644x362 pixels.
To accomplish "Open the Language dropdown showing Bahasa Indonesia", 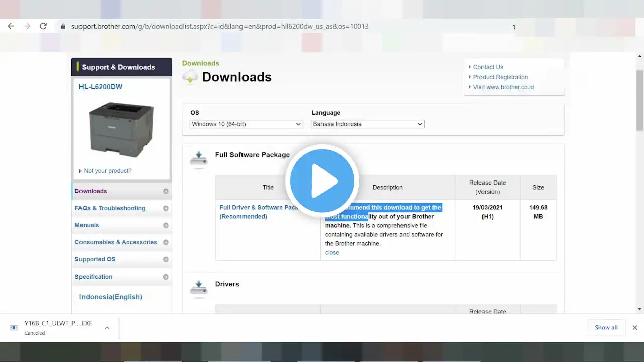I will pos(368,124).
